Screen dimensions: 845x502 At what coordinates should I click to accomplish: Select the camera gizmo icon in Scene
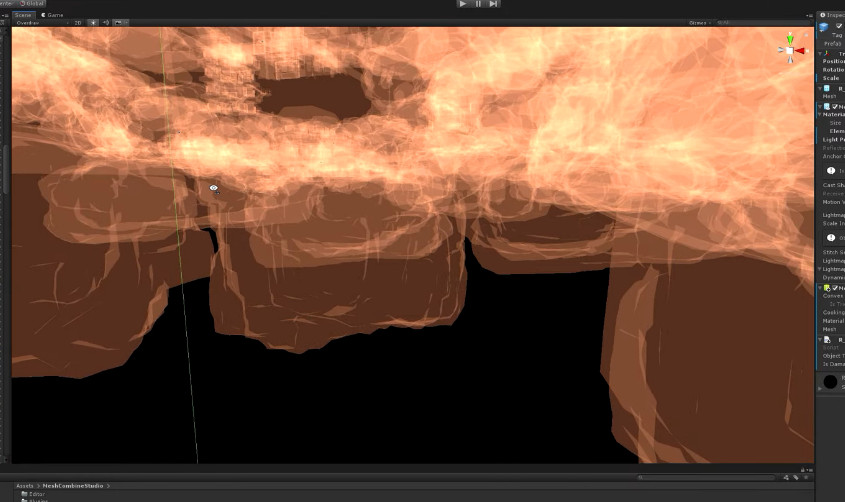pos(214,188)
